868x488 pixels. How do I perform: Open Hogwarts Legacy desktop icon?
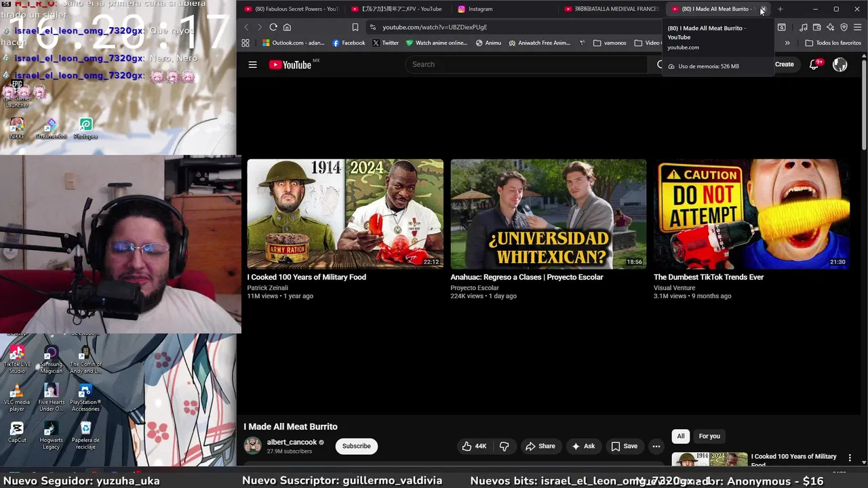[51, 435]
